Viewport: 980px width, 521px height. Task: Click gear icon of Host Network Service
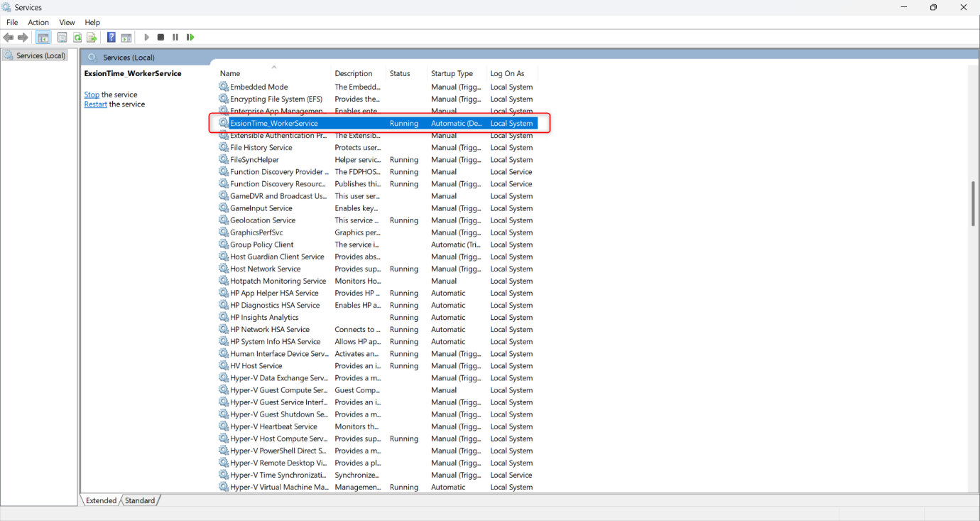pos(224,269)
